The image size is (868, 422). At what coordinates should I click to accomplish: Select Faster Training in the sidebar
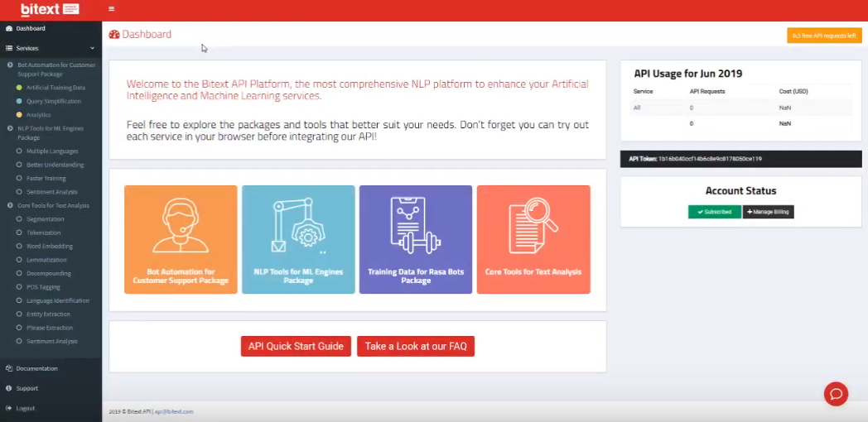[46, 179]
